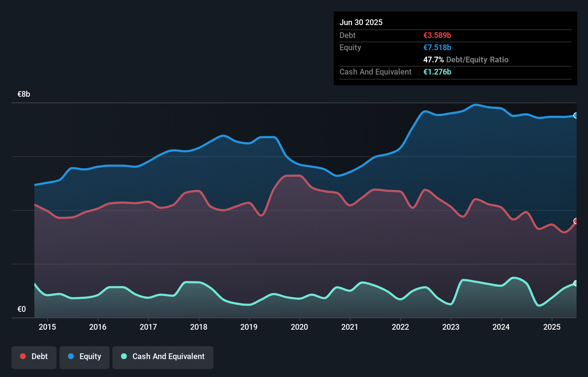588x377 pixels.
Task: Click the 2025 x-axis label
Action: pyautogui.click(x=552, y=327)
